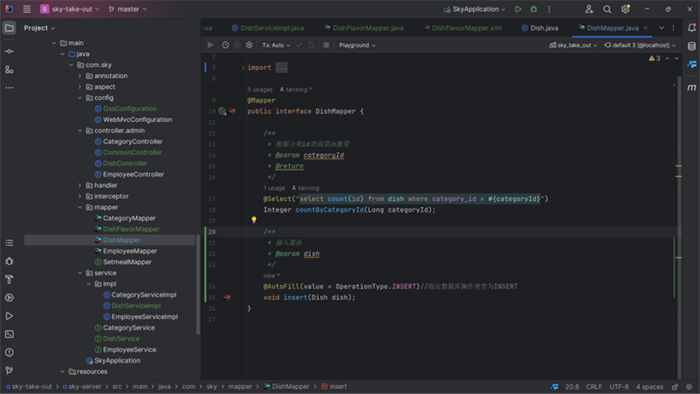Collapse the mapper package
Screen dimensions: 700x394
80,207
